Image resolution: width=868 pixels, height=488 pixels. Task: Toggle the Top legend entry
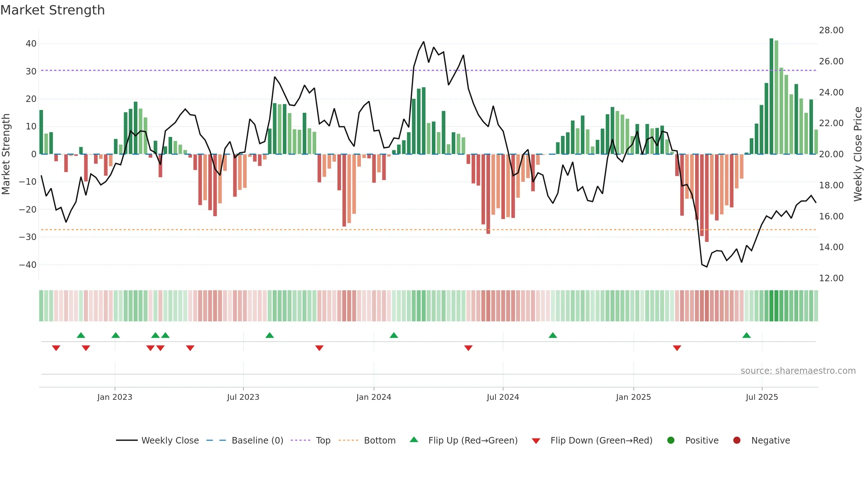pyautogui.click(x=311, y=440)
